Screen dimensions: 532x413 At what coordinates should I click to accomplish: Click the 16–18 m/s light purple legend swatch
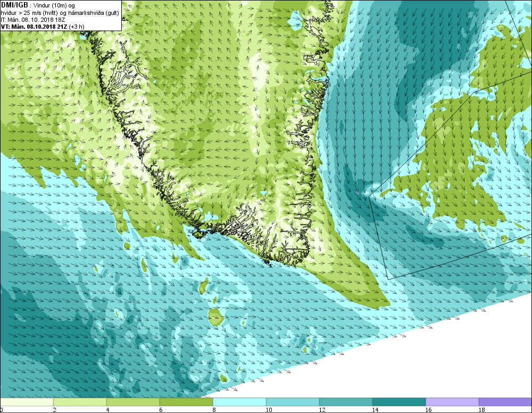click(452, 402)
